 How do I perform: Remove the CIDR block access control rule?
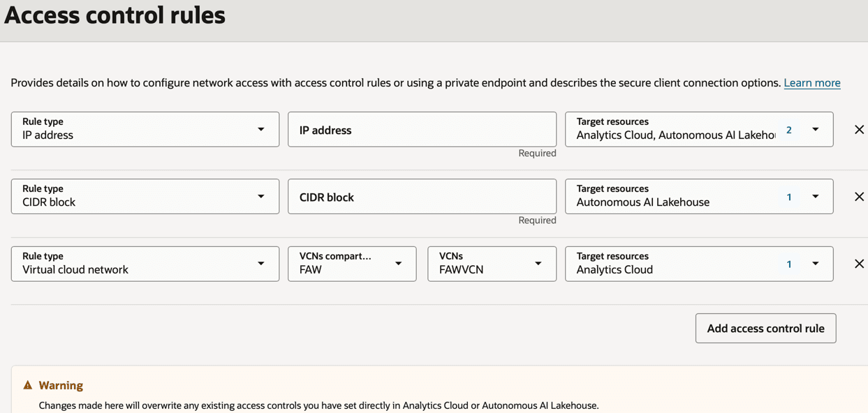(859, 197)
